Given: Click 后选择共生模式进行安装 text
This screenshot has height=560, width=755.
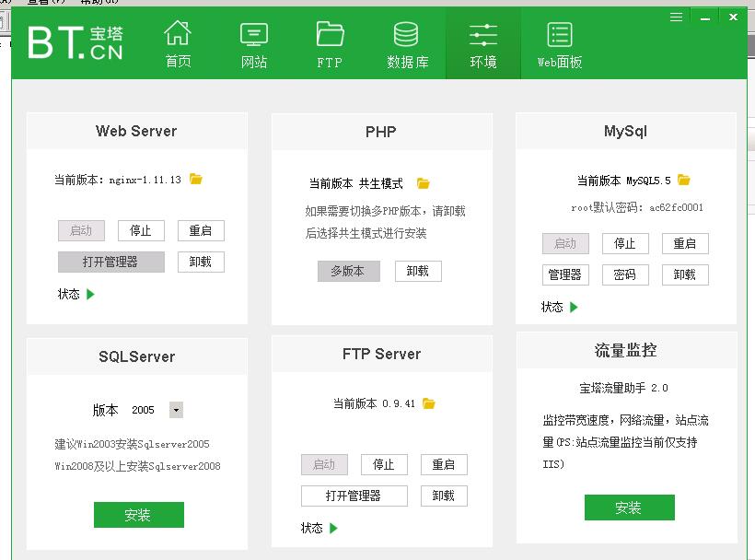Looking at the screenshot, I should point(366,234).
